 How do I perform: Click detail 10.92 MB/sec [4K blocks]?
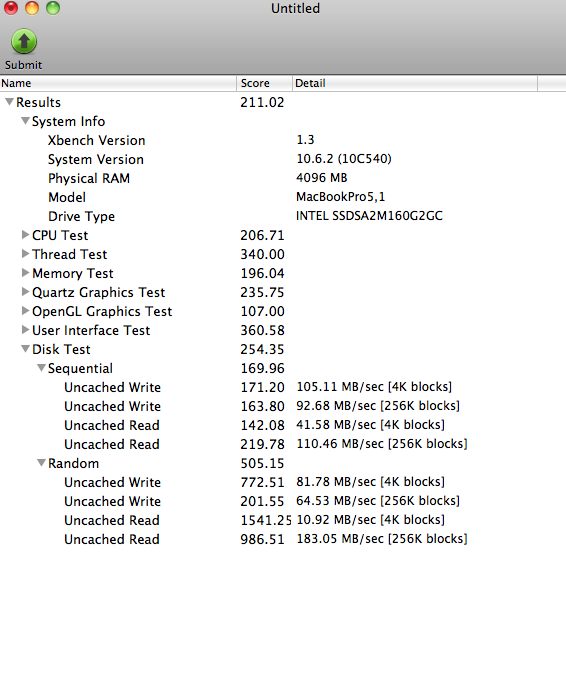click(370, 520)
